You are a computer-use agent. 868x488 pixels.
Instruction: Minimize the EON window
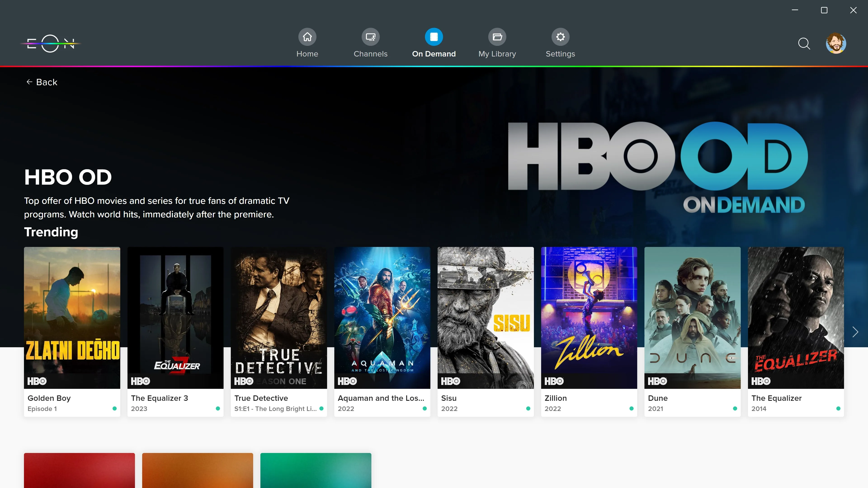795,10
